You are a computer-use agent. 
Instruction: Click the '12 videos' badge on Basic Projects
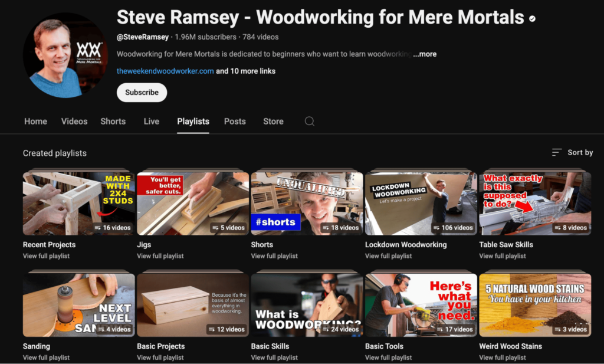pos(226,329)
